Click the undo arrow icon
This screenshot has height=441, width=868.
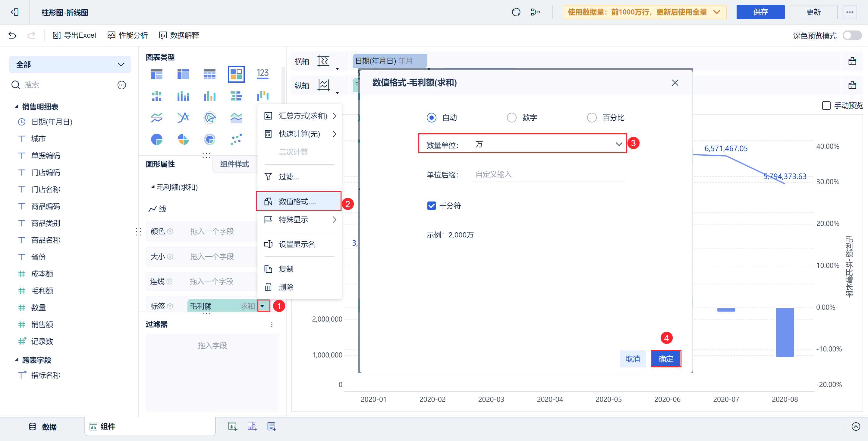[12, 35]
